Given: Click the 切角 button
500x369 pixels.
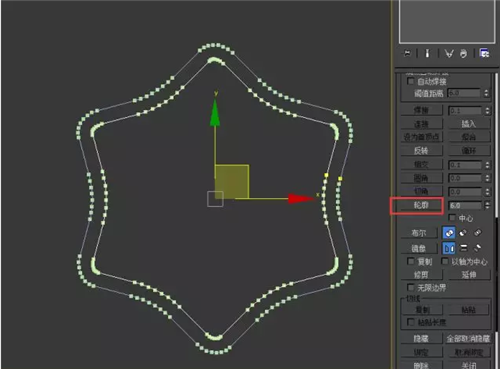Looking at the screenshot, I should 421,191.
